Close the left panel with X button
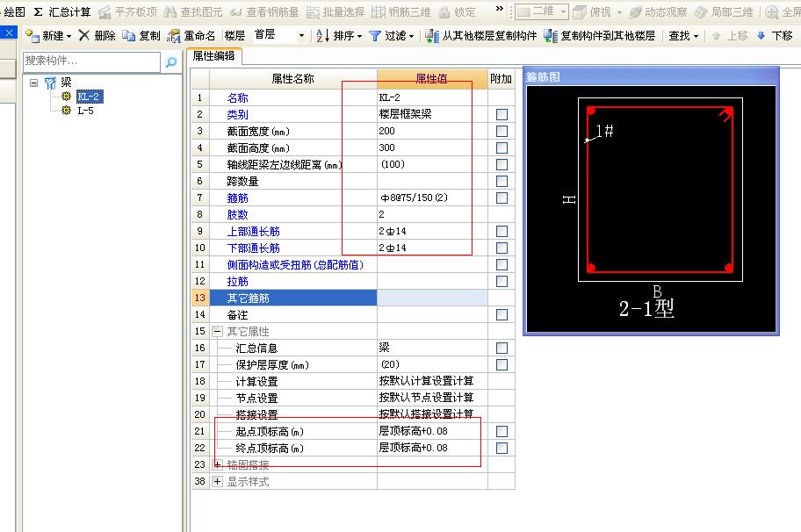 click(x=9, y=33)
